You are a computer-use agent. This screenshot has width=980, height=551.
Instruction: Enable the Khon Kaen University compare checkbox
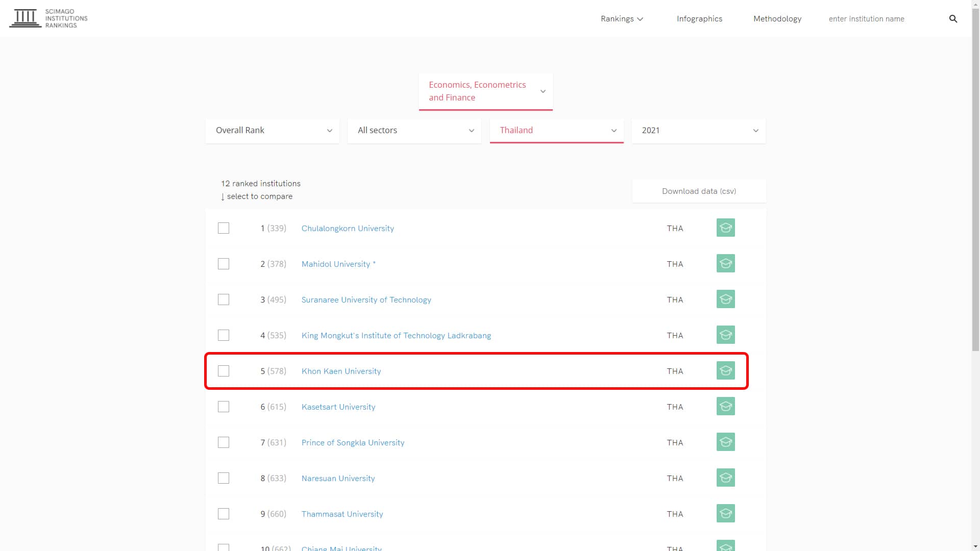[224, 371]
